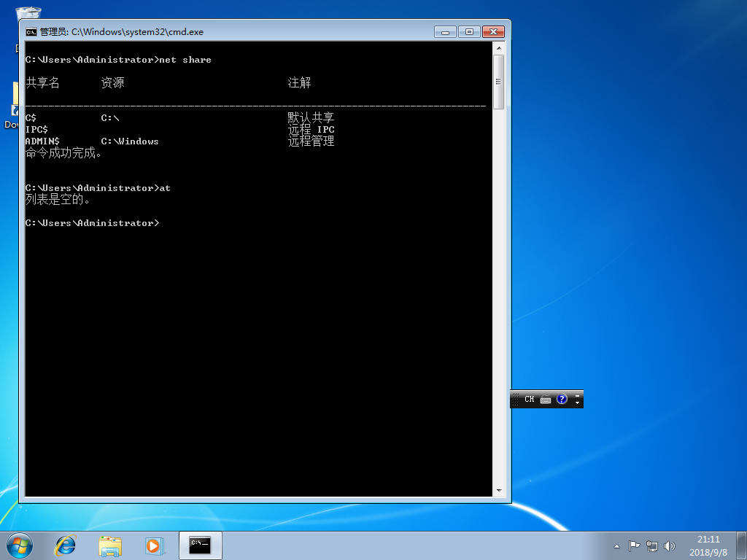747x560 pixels.
Task: Minimize the cmd.exe window
Action: (445, 31)
